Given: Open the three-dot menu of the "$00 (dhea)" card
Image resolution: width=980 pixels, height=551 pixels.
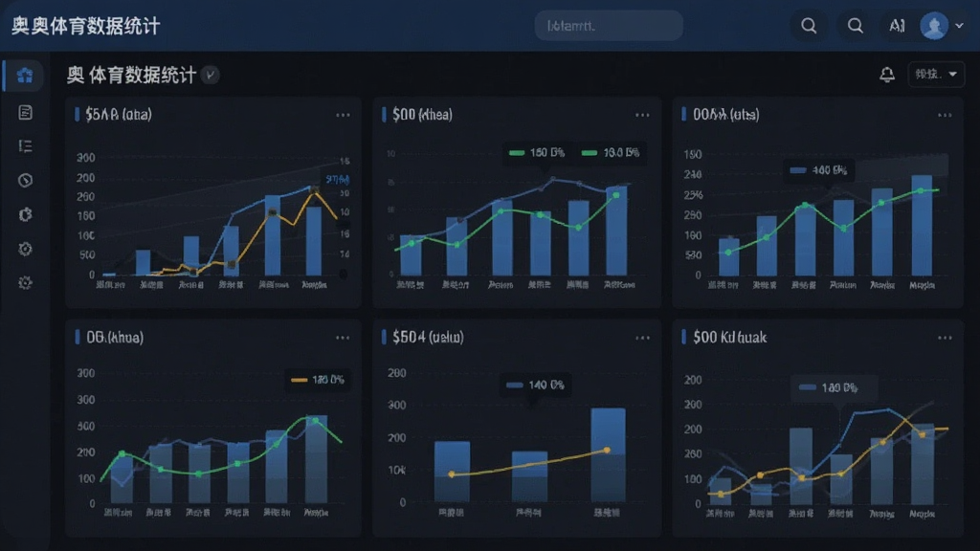Looking at the screenshot, I should point(642,115).
